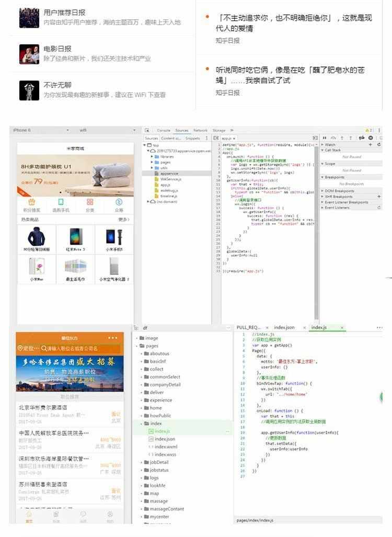
Task: Open article 听说同时吃它俩
Action: tap(290, 75)
